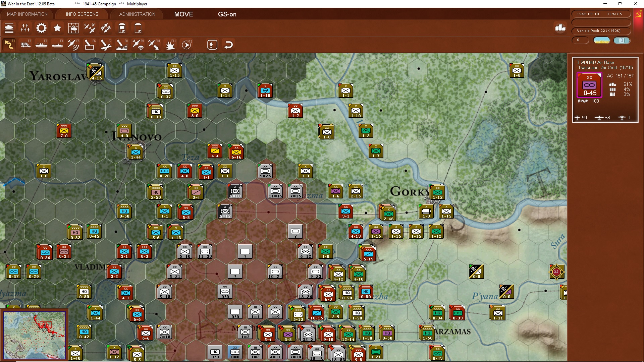Select the 12-14 green unit stack

(x=348, y=334)
